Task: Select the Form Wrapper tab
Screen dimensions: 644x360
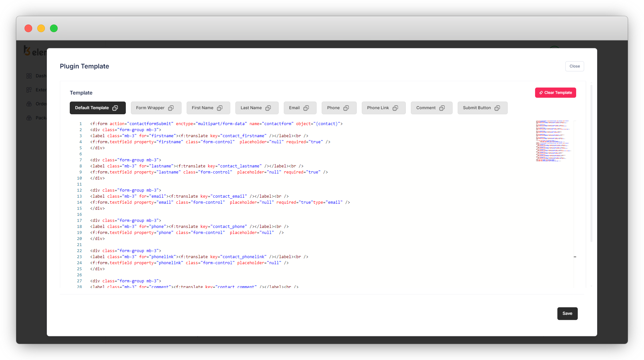Action: (150, 108)
